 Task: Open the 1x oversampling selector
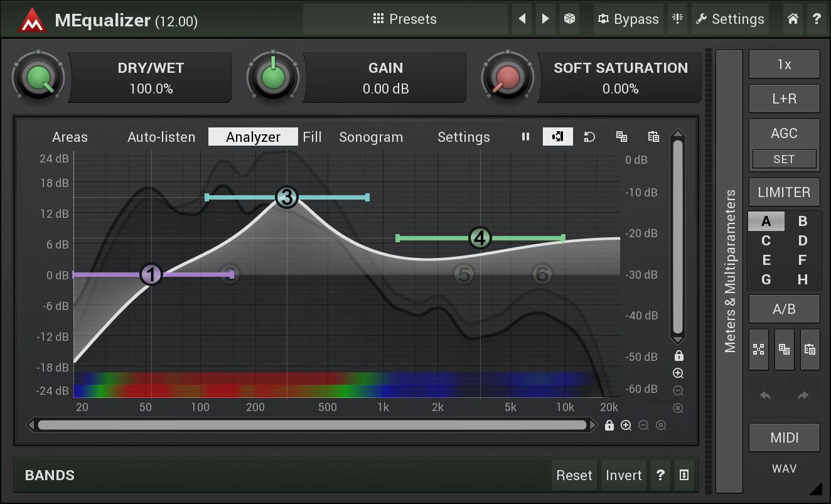click(x=784, y=64)
